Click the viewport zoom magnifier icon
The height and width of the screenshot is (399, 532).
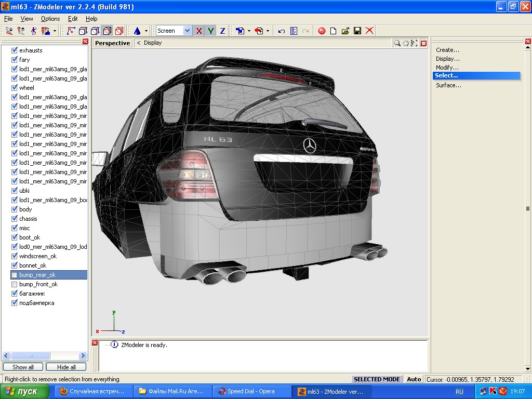(397, 43)
